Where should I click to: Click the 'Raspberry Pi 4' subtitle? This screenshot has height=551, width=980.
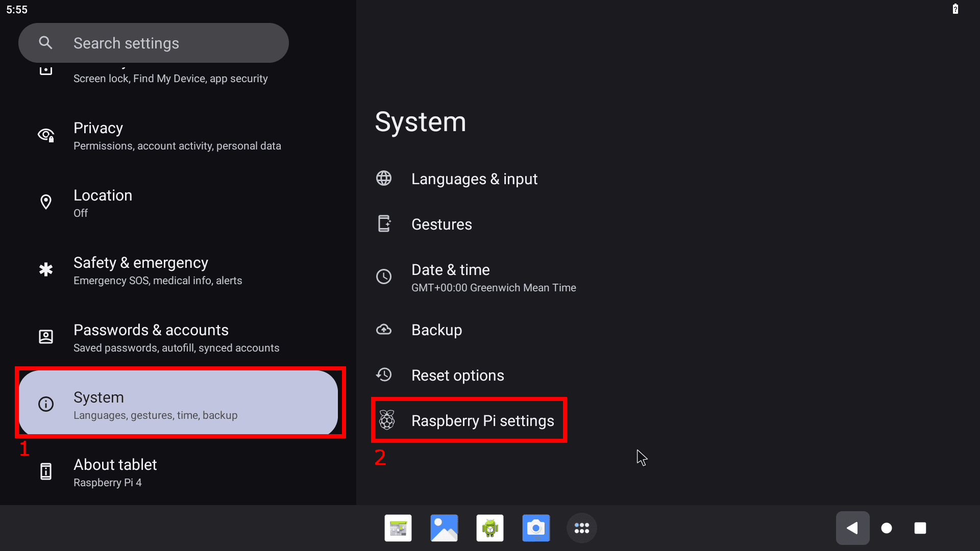click(x=108, y=483)
